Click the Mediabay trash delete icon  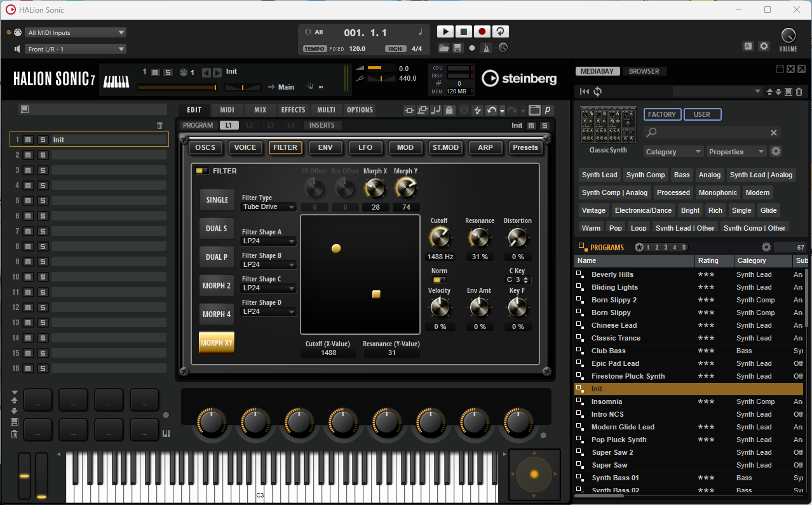pyautogui.click(x=799, y=91)
